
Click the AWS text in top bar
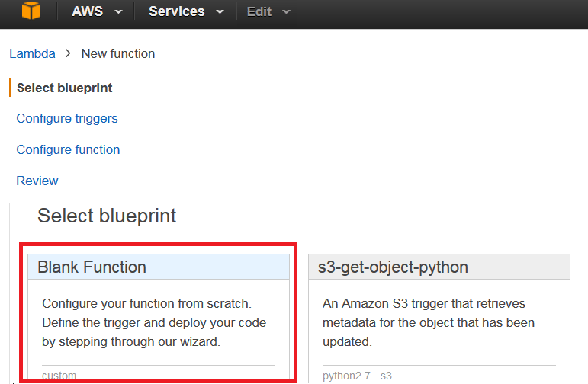click(x=87, y=11)
